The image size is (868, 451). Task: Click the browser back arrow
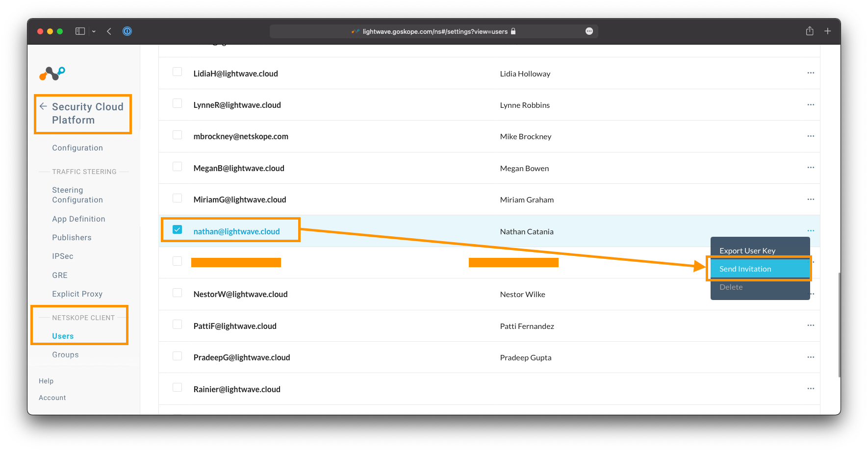click(x=109, y=31)
